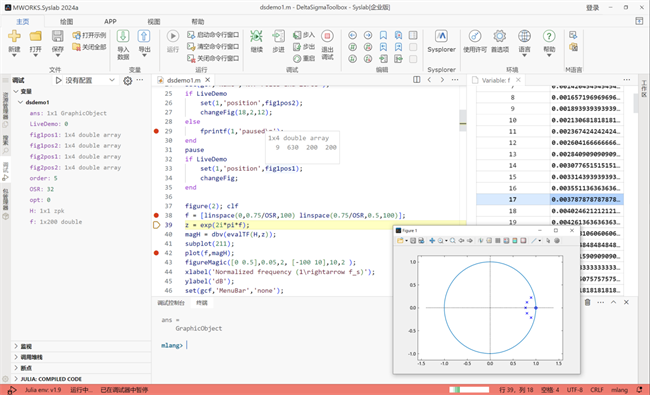Select the 调试控制台 debug console tab
The width and height of the screenshot is (650, 395).
(171, 303)
